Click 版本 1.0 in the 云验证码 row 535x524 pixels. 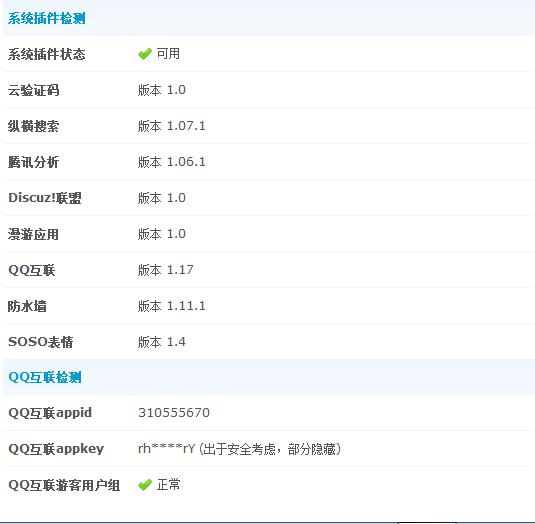pos(162,90)
